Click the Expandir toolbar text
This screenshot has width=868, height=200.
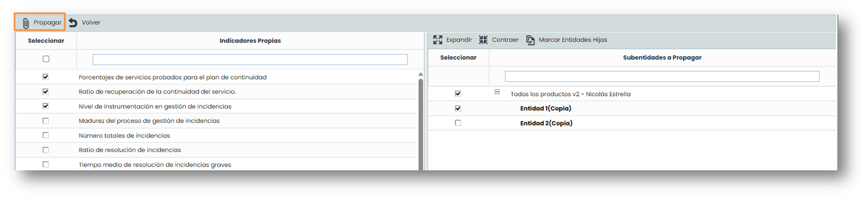point(459,40)
